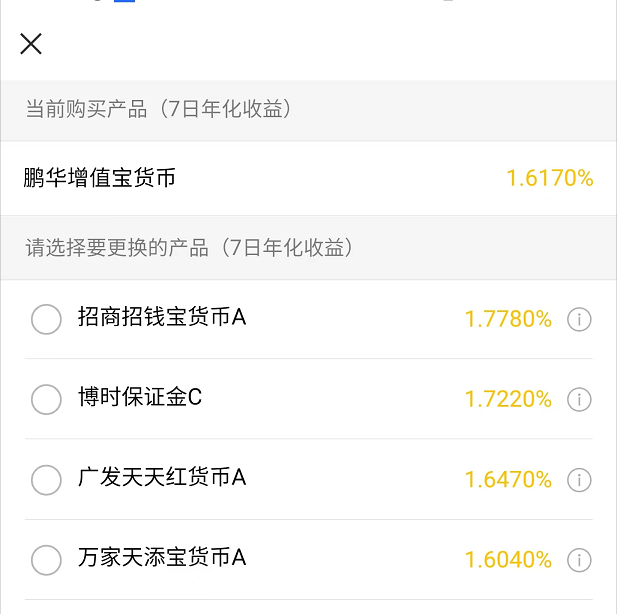
Task: Select the 招商招钱宝货币A radio button
Action: (47, 319)
